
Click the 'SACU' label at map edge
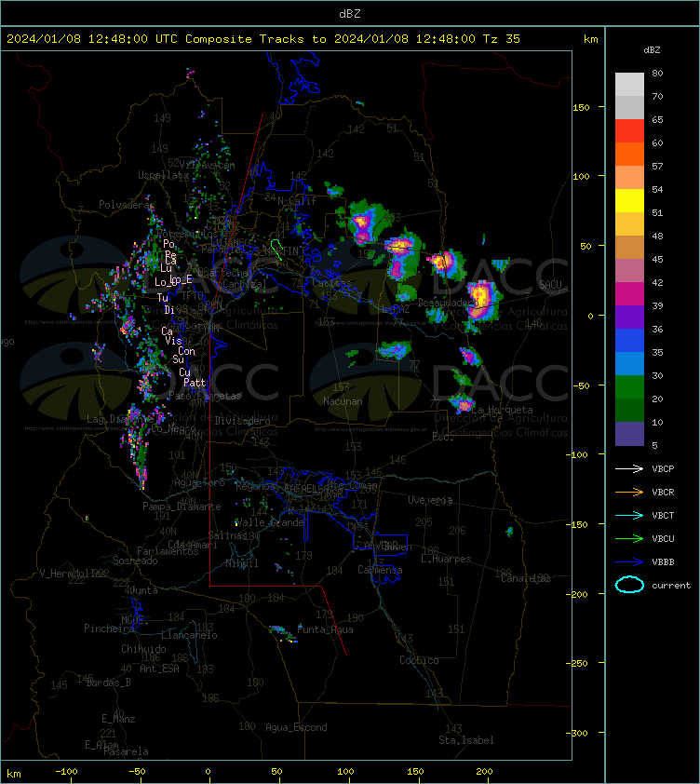pyautogui.click(x=550, y=285)
